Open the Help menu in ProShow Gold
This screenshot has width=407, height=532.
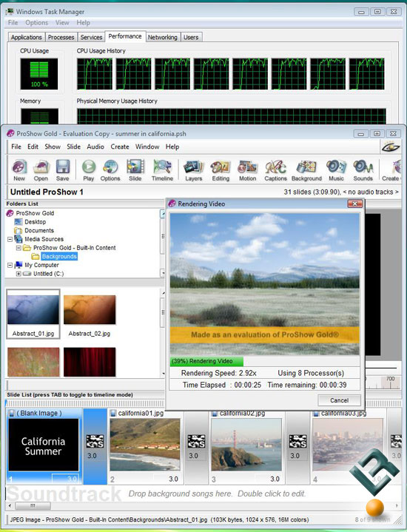coord(172,147)
